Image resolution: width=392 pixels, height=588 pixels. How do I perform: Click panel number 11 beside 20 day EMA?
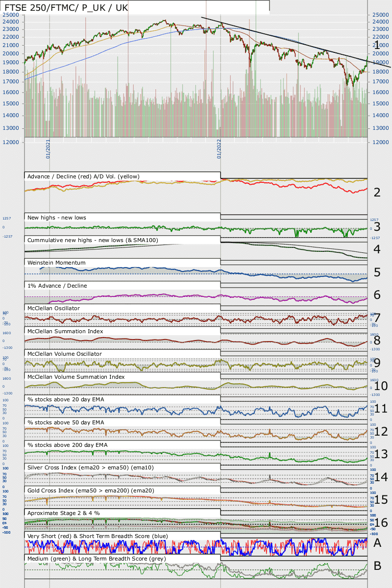(381, 409)
